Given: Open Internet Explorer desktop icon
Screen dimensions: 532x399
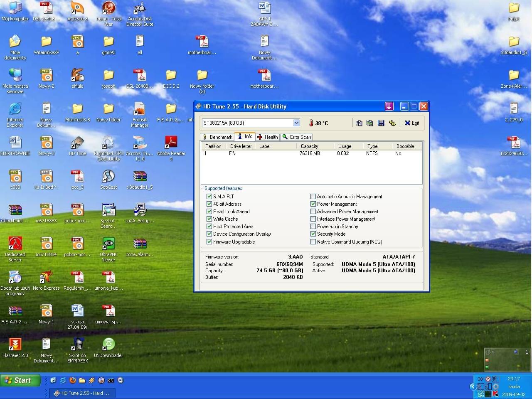Looking at the screenshot, I should point(15,115).
